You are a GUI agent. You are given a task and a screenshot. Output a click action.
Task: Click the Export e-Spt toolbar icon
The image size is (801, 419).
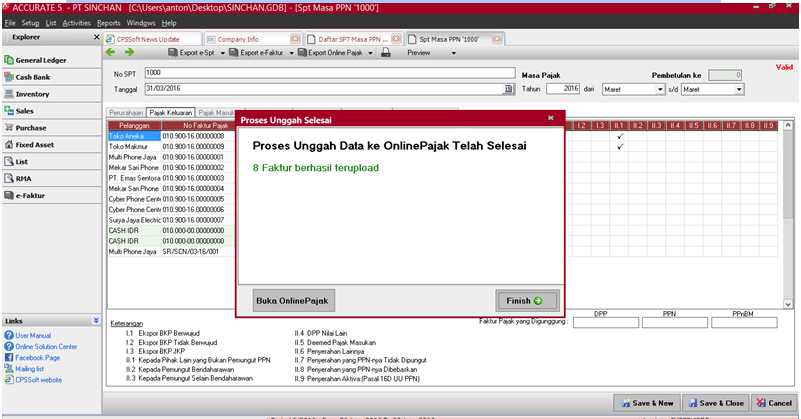(x=173, y=53)
